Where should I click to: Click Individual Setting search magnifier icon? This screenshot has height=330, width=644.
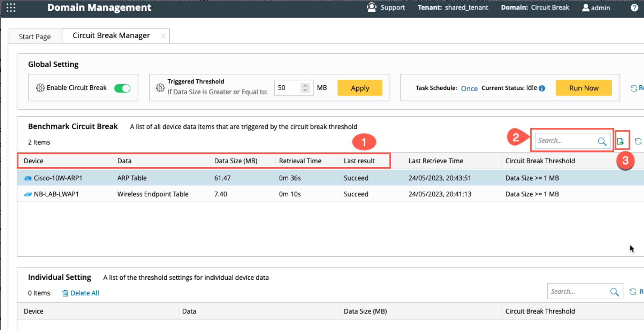[614, 292]
